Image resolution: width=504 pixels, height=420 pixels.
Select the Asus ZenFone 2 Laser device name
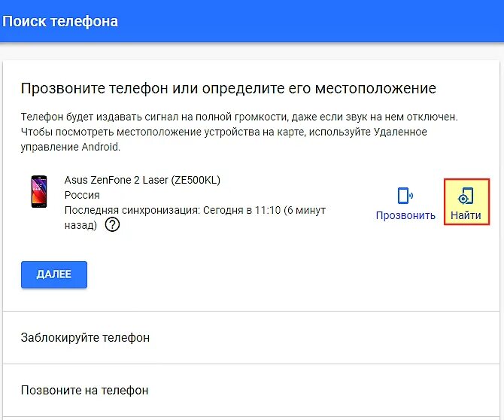tap(117, 179)
